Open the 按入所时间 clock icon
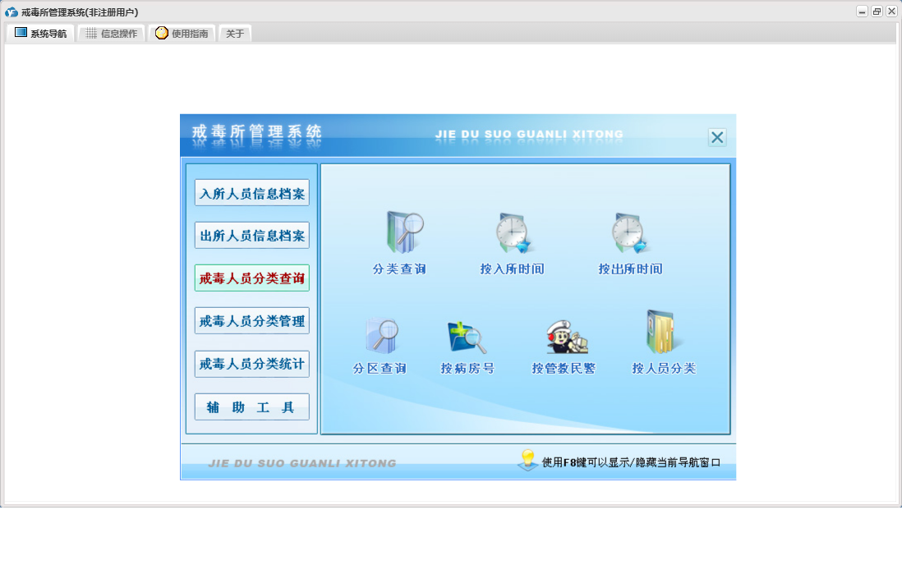 (515, 233)
